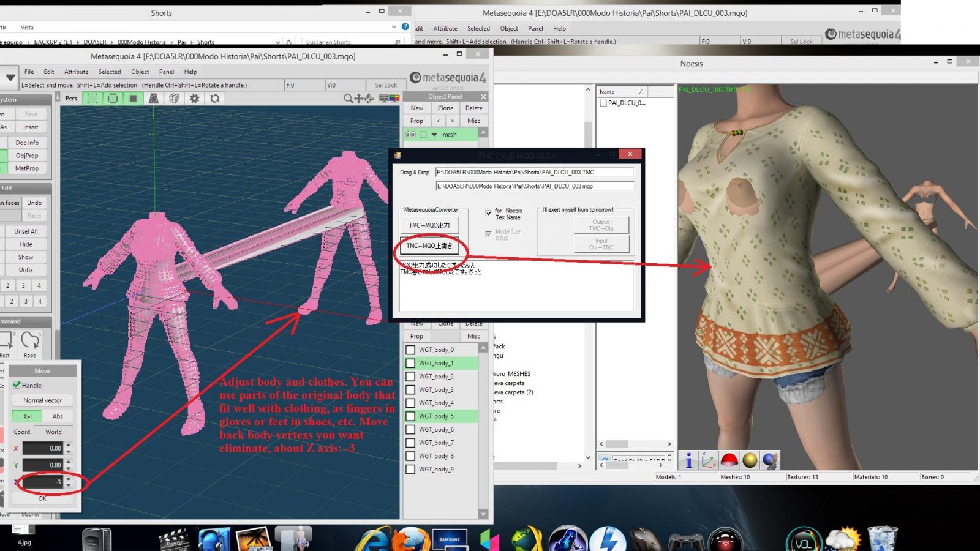Select the Rope selection tool

(30, 344)
